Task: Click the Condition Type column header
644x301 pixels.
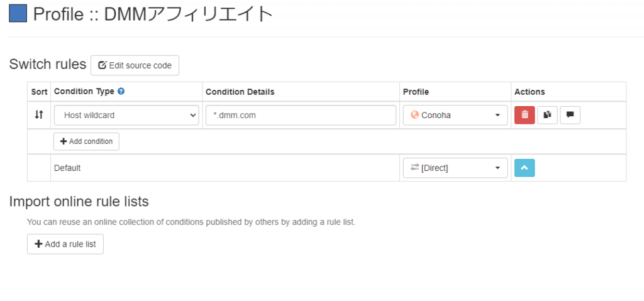Action: [84, 92]
